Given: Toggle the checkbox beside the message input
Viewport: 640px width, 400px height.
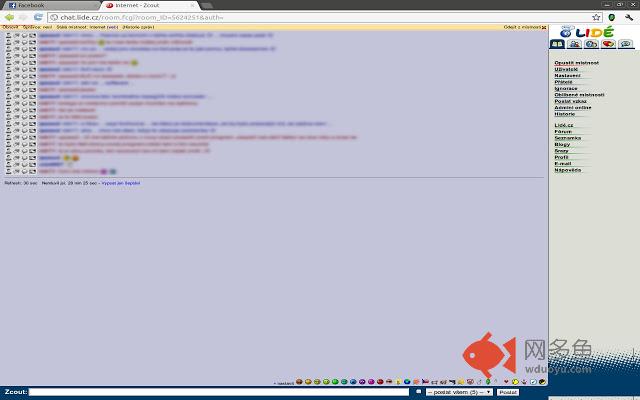Looking at the screenshot, I should [x=418, y=392].
